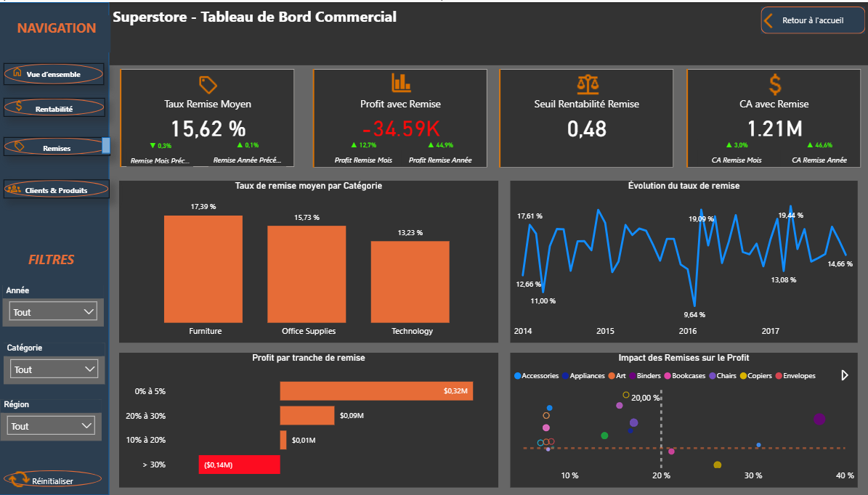
Task: Click Retour à l'accueil button
Action: point(812,20)
